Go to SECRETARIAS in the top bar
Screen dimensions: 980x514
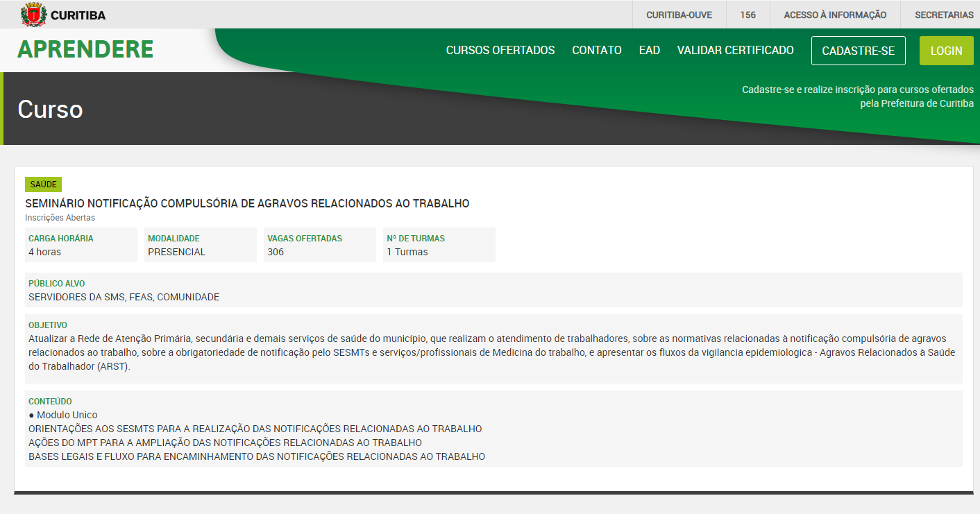point(944,15)
